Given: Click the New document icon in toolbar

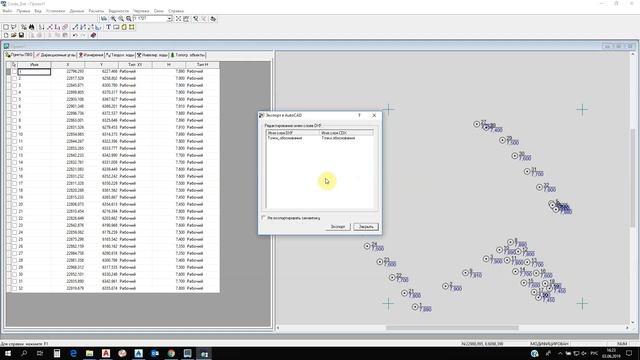Looking at the screenshot, I should [x=6, y=36].
